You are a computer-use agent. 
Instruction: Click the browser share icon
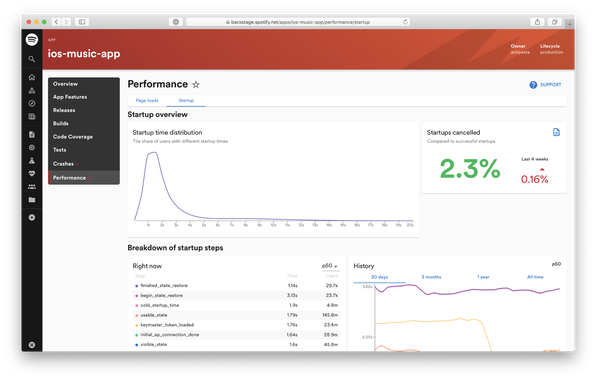pyautogui.click(x=537, y=22)
